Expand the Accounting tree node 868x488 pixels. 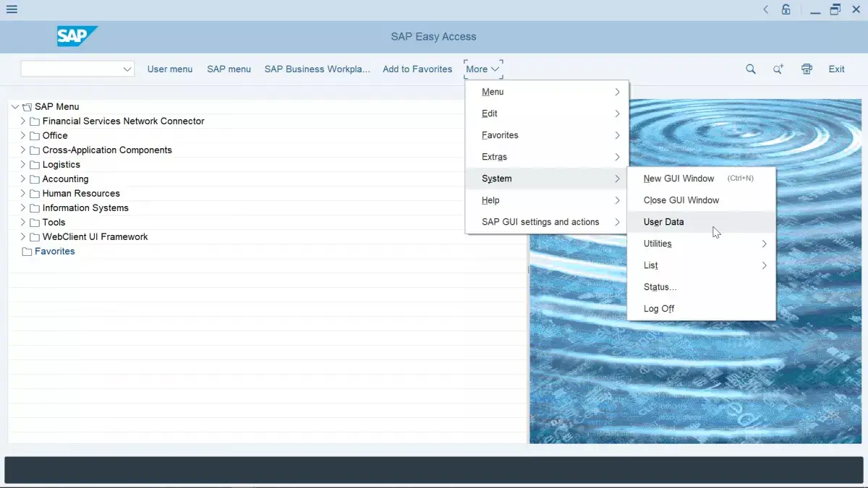coord(23,179)
